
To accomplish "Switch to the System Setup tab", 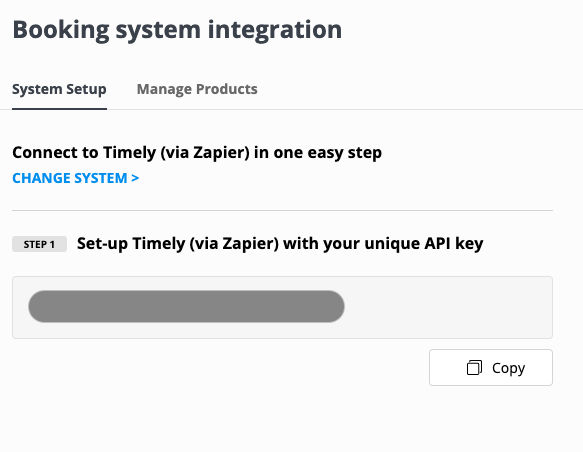I will pos(59,89).
